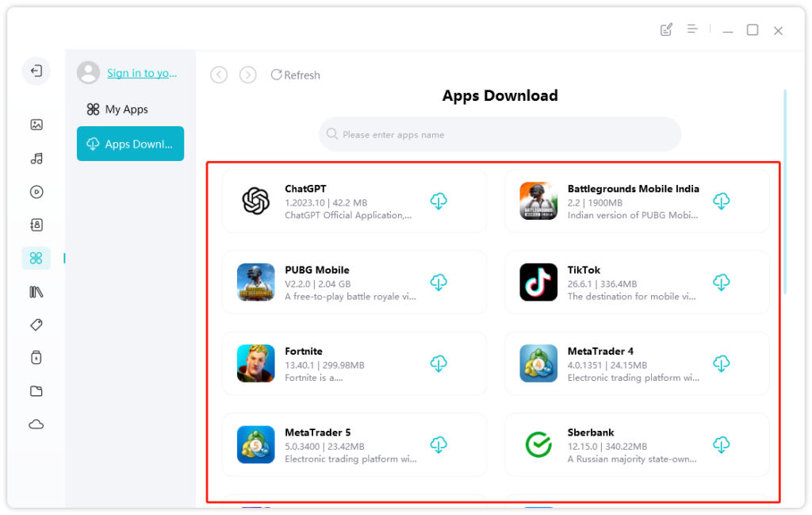Click the apps search field

500,134
